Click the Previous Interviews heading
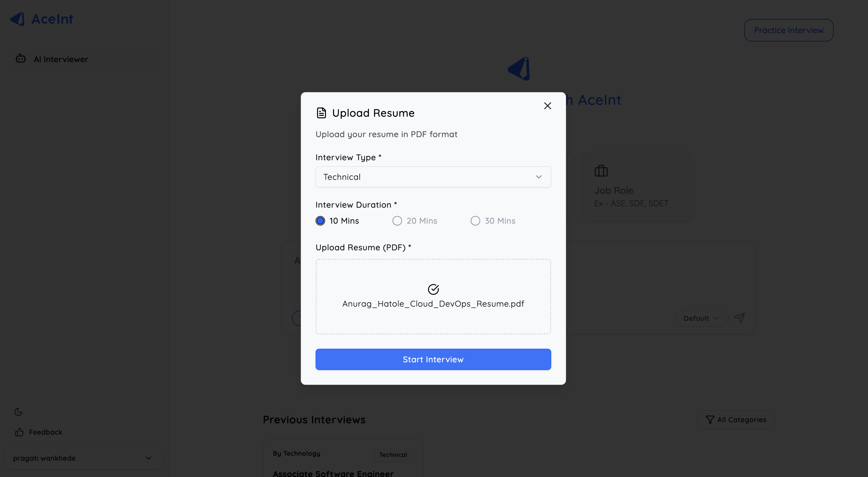The image size is (868, 477). 314,420
